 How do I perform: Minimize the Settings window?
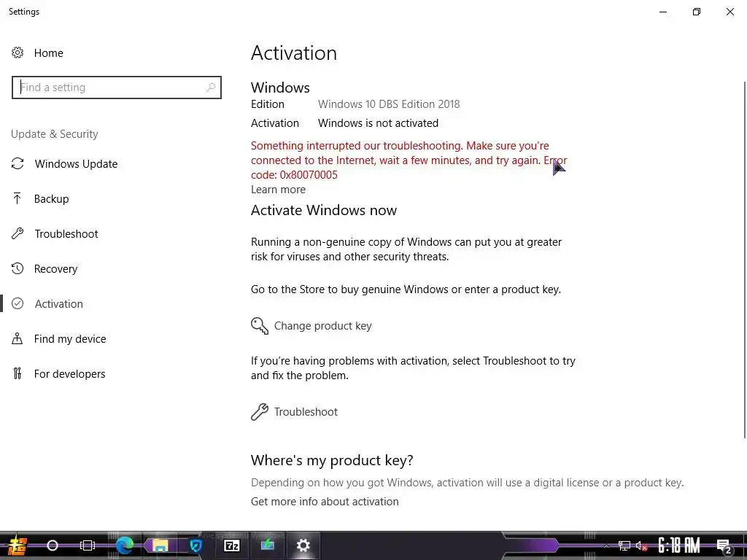pyautogui.click(x=663, y=12)
